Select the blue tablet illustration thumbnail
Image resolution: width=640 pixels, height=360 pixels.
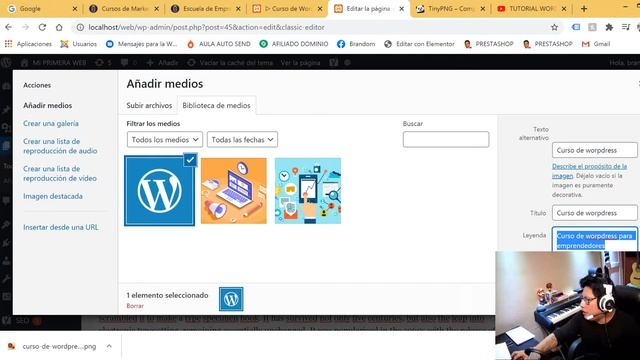coord(308,191)
